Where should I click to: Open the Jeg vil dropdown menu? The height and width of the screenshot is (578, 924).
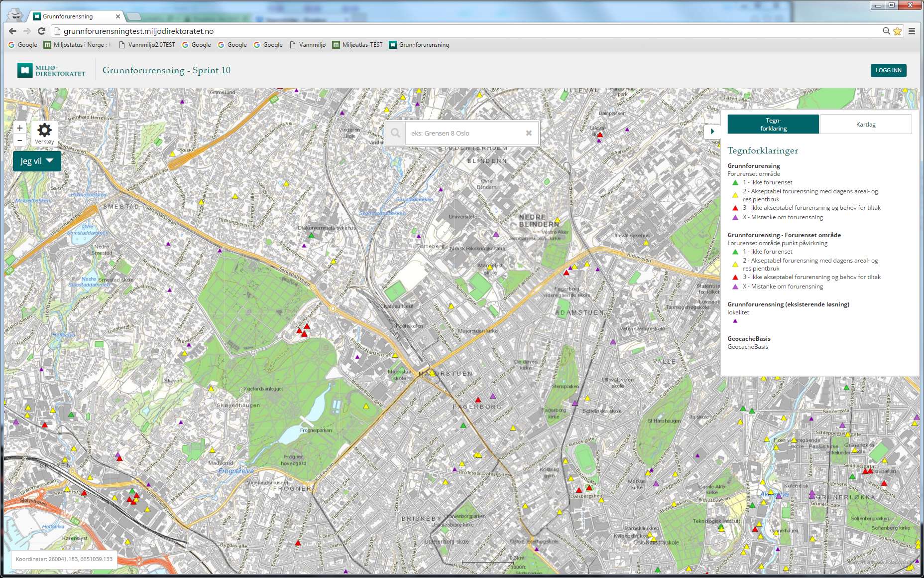[37, 161]
